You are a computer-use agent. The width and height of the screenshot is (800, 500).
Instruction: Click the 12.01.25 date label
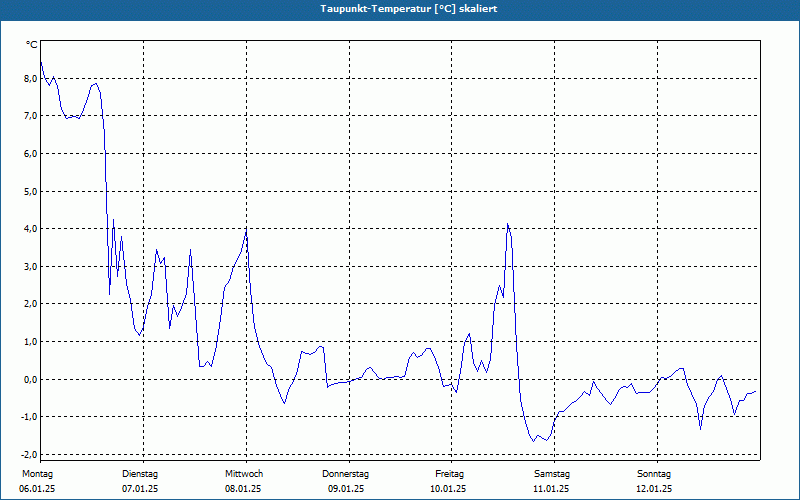point(654,489)
